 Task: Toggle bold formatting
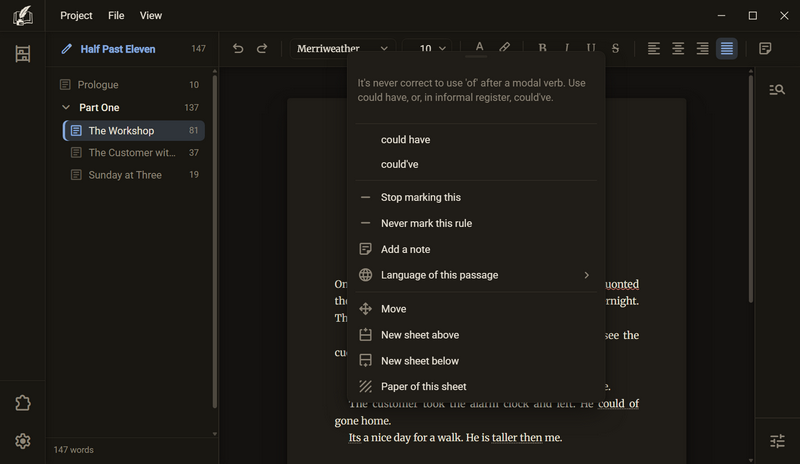[x=542, y=48]
